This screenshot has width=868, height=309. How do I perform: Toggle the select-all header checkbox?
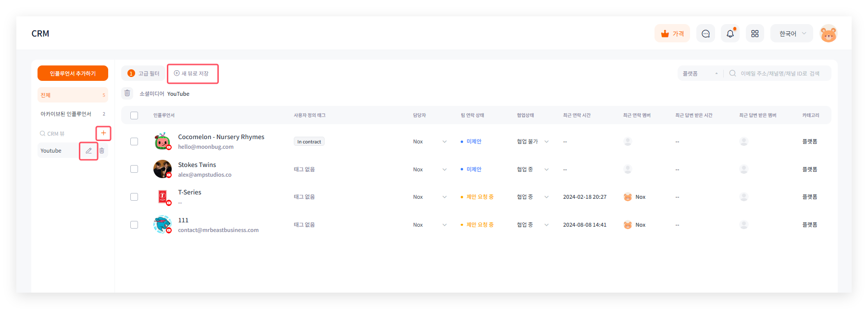[x=134, y=116]
